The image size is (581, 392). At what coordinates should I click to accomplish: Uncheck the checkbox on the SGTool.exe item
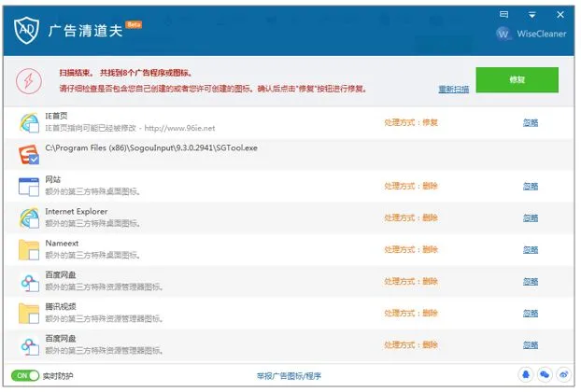(x=34, y=160)
